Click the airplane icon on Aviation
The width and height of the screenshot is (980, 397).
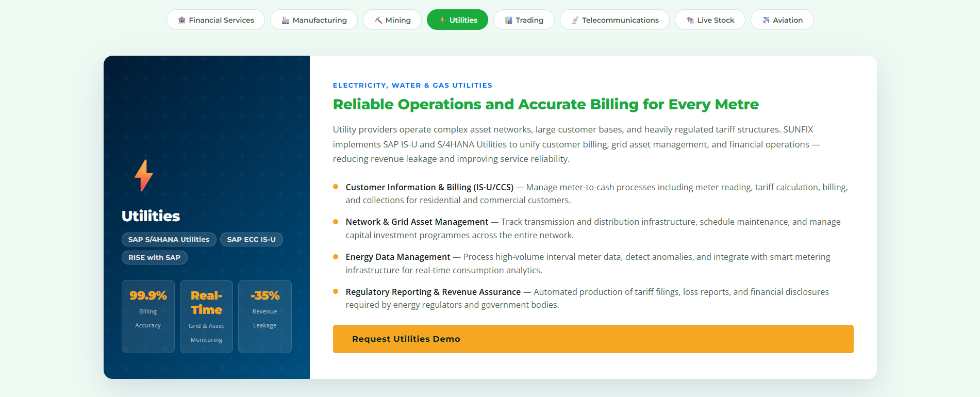766,20
